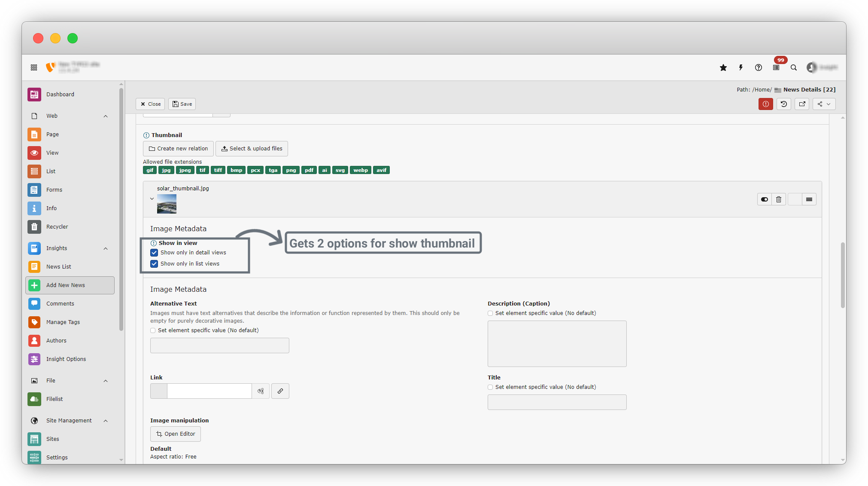This screenshot has height=486, width=868.
Task: Open the help question mark icon
Action: 759,67
